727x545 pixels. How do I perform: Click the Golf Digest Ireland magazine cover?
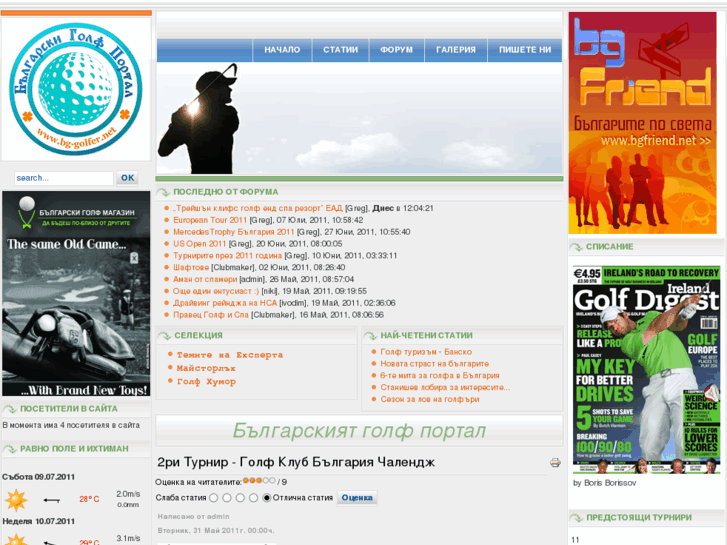646,370
